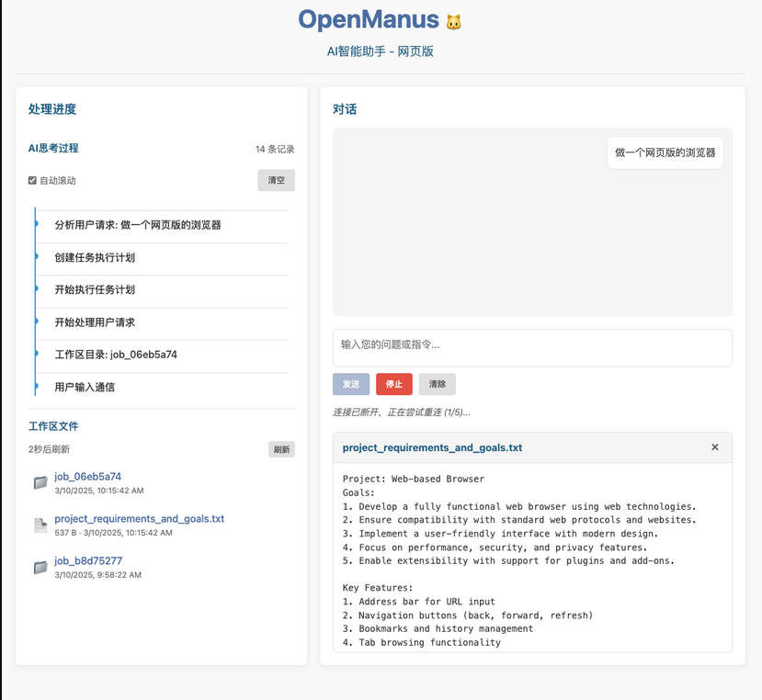
Task: Click the folder icon for job_06eb5a74
Action: click(40, 482)
